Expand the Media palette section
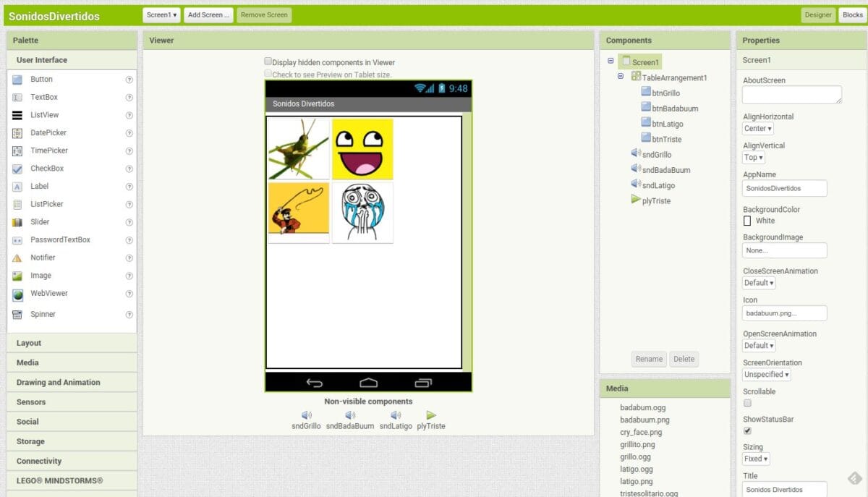868x497 pixels. pos(71,362)
